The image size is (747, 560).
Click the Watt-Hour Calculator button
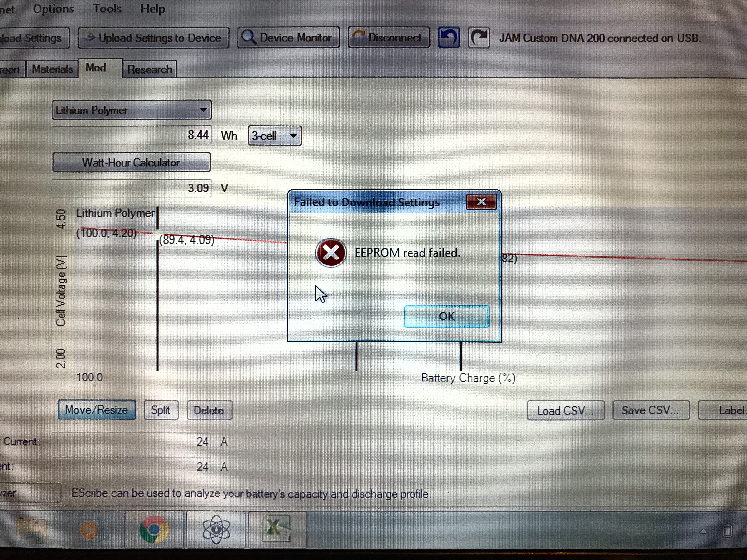[x=131, y=162]
